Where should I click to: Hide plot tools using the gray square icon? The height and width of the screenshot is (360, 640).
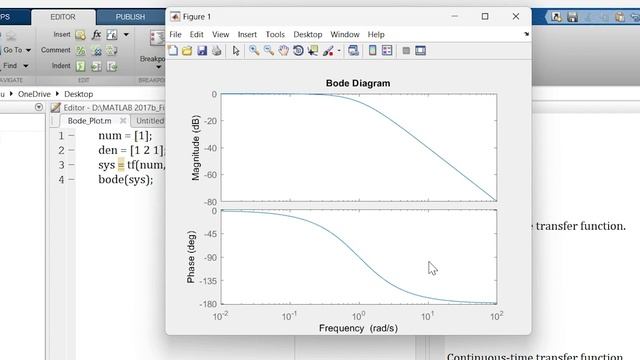406,51
